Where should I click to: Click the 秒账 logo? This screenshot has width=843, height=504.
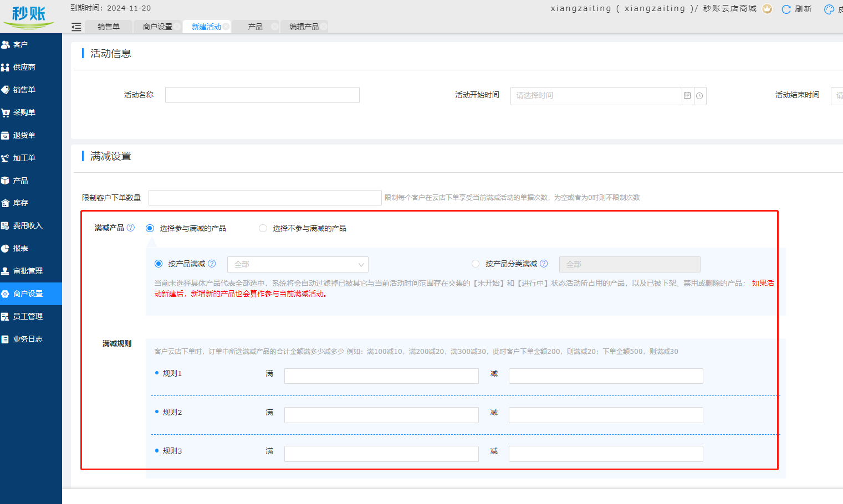pyautogui.click(x=29, y=17)
